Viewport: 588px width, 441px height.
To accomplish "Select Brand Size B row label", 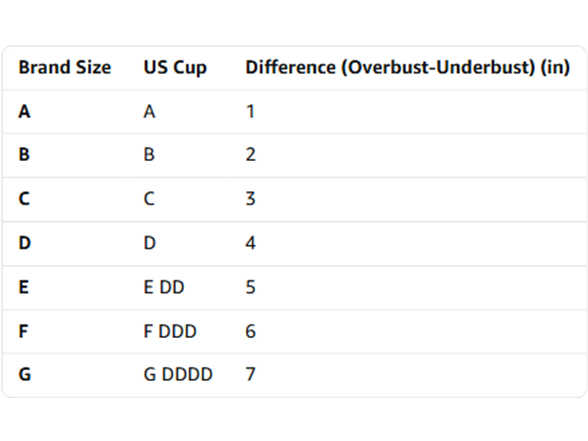I will [x=24, y=154].
